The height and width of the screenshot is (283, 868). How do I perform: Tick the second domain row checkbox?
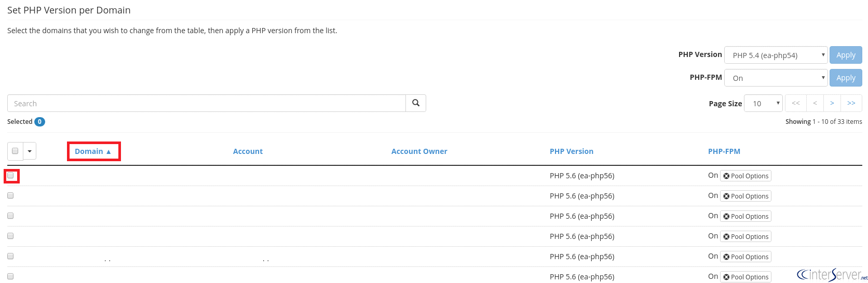[x=10, y=195]
